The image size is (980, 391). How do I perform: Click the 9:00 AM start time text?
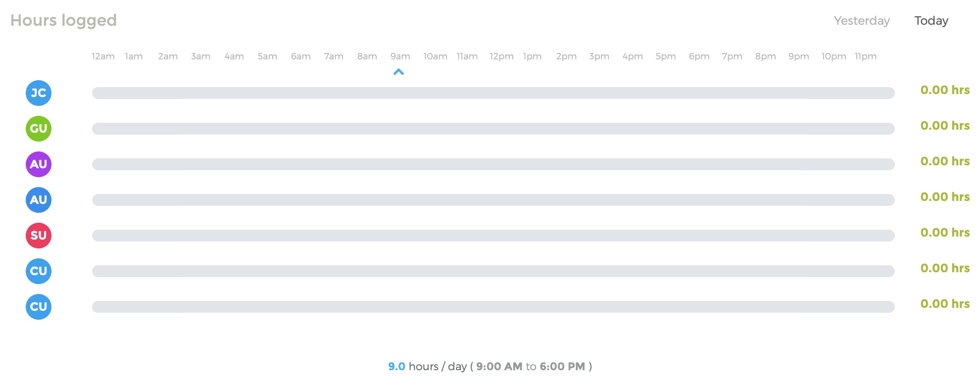499,367
